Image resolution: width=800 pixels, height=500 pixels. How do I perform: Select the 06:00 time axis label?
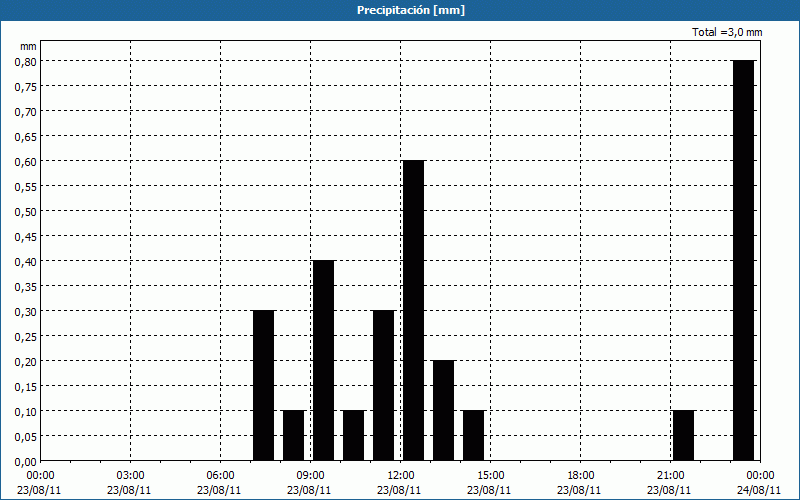coord(220,476)
